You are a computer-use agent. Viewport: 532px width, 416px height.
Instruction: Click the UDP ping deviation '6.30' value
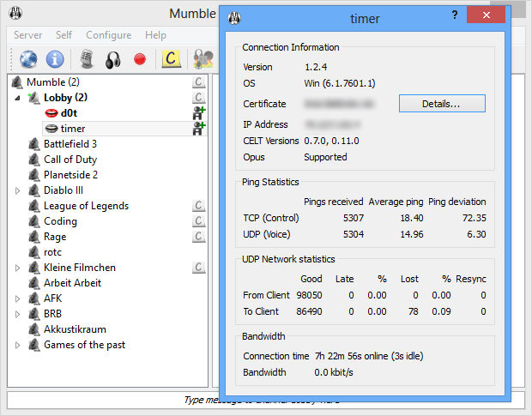(x=476, y=234)
